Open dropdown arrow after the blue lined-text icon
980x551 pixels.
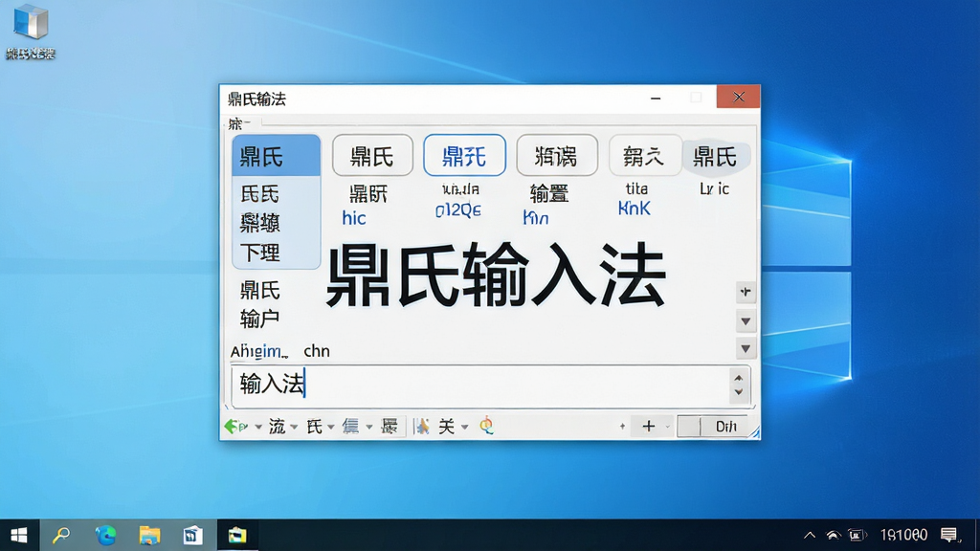pyautogui.click(x=369, y=428)
